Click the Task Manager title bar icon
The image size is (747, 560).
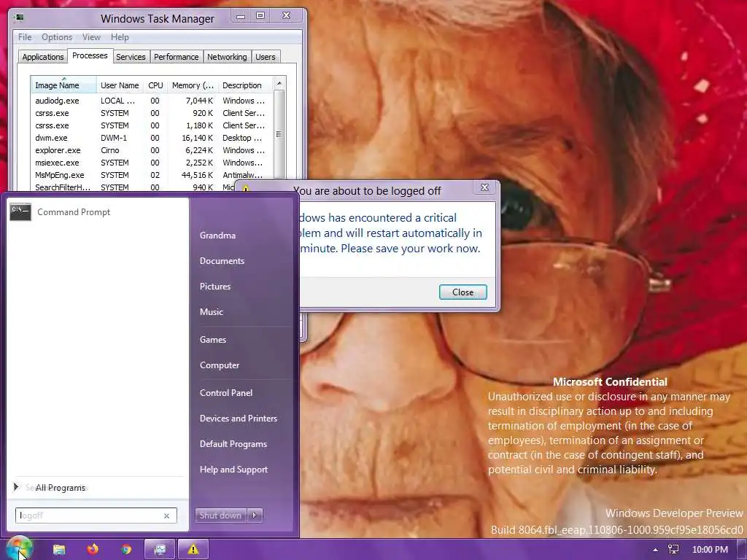pos(18,18)
